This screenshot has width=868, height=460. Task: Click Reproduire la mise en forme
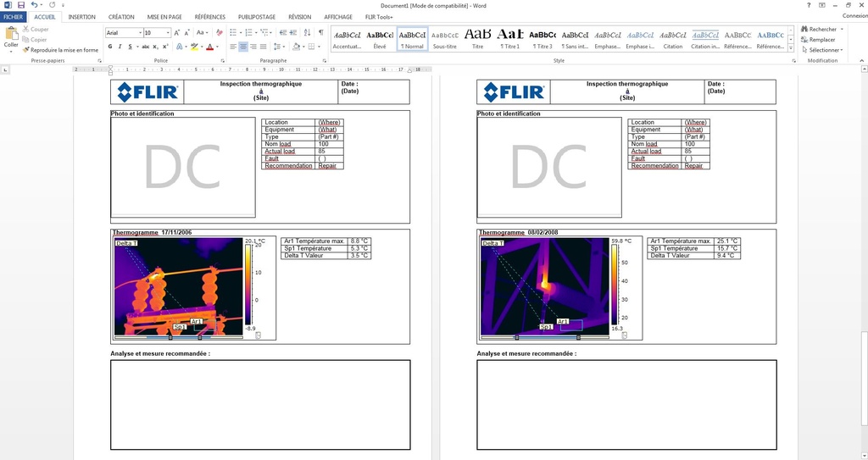[60, 50]
